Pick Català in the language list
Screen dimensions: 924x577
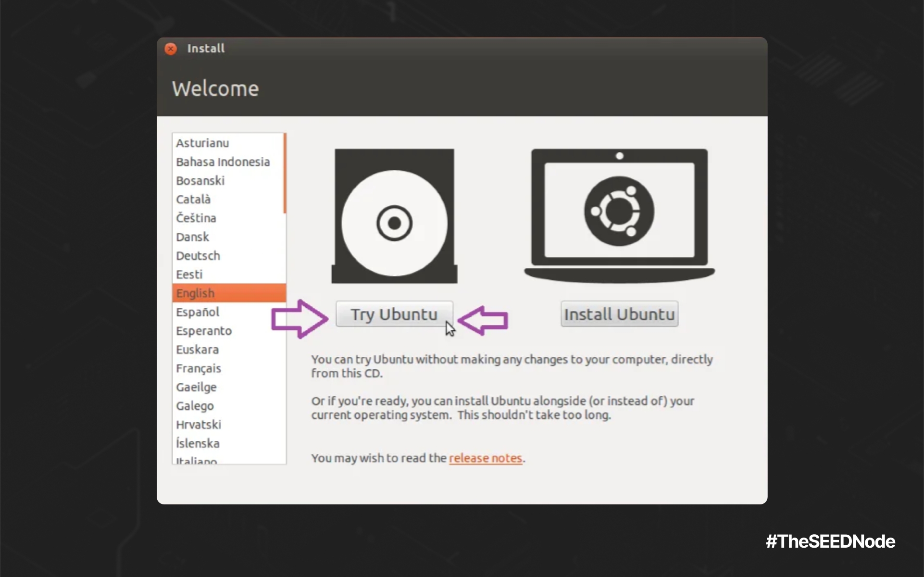click(x=193, y=200)
